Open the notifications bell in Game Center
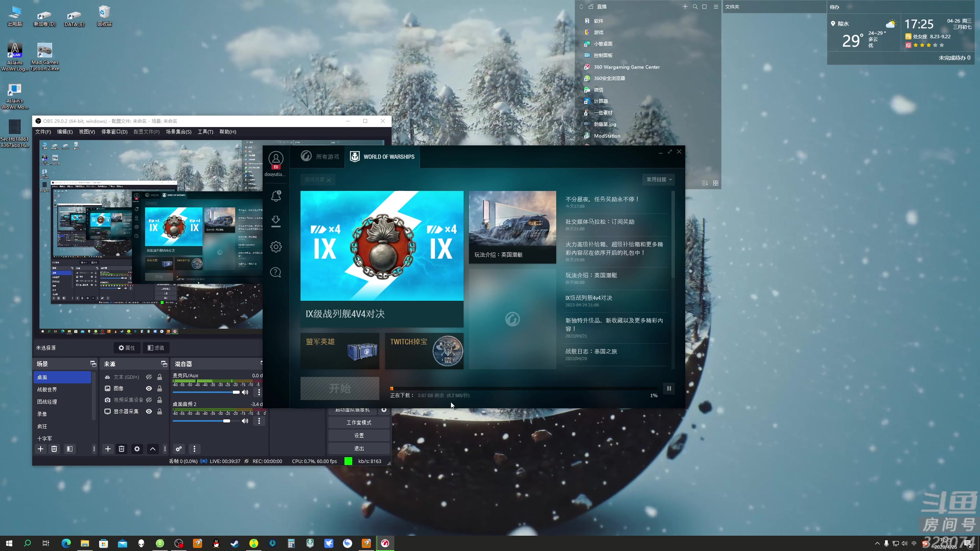Image resolution: width=980 pixels, height=551 pixels. [x=276, y=196]
